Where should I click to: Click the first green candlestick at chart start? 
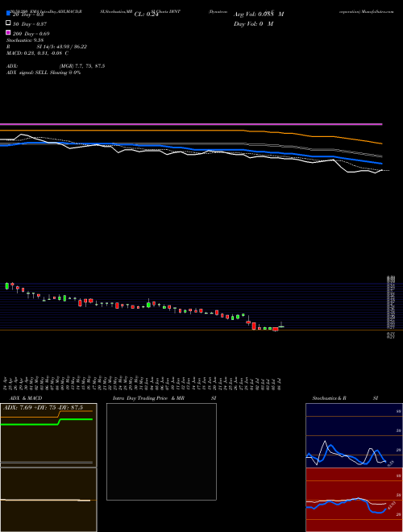(6, 285)
